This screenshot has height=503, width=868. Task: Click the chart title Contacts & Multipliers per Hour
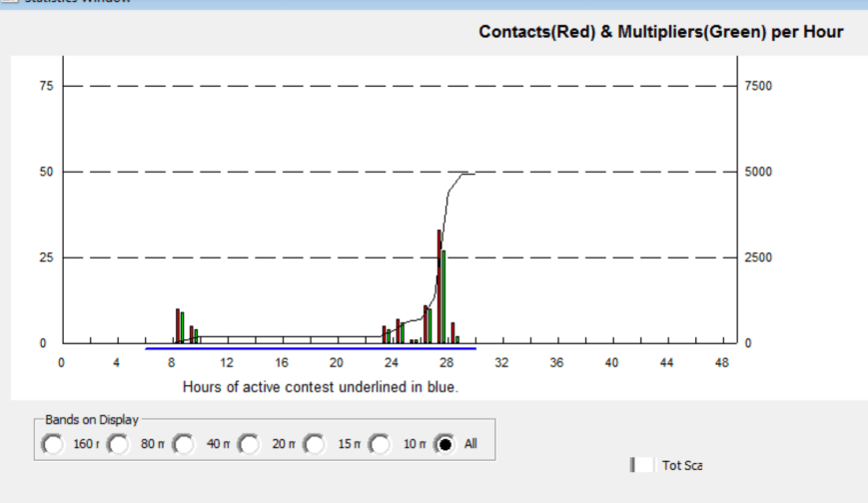[660, 32]
